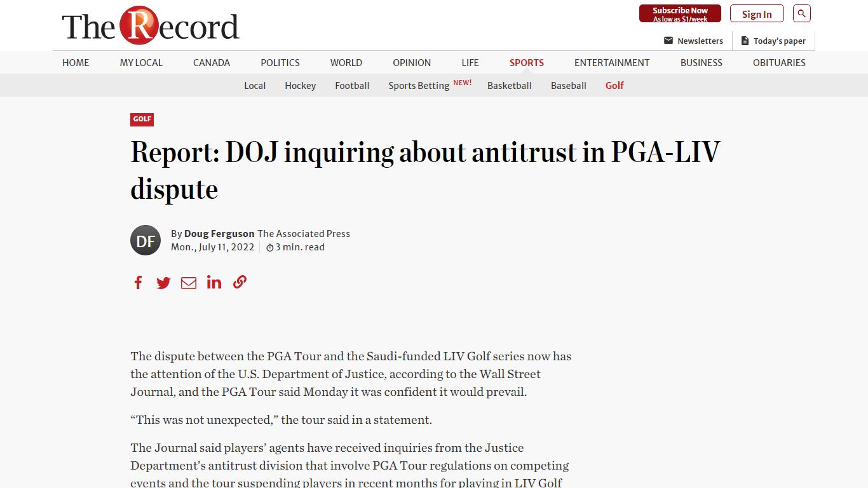The height and width of the screenshot is (488, 868).
Task: Open BUSINESS section
Action: coord(702,62)
